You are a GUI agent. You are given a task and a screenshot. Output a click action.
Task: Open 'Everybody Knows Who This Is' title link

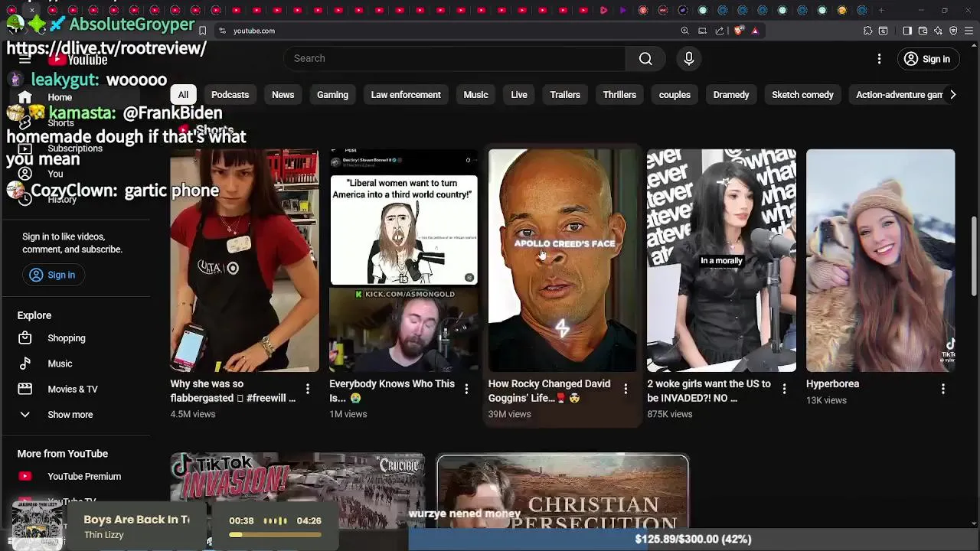click(392, 391)
